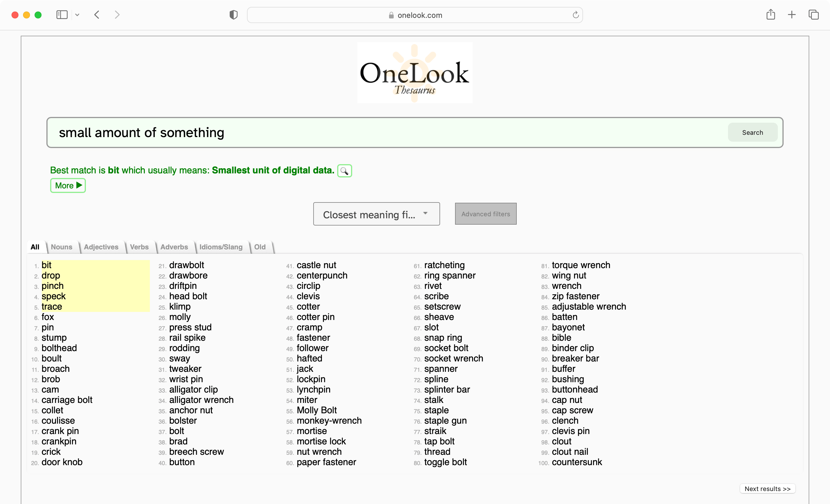Click Next results link at bottom right
This screenshot has width=830, height=504.
(768, 489)
